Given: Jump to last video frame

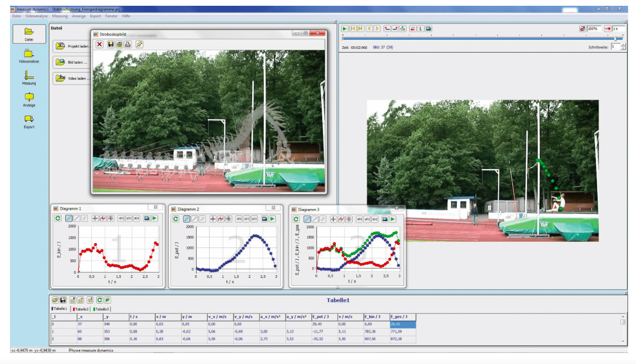Looking at the screenshot, I should (361, 29).
